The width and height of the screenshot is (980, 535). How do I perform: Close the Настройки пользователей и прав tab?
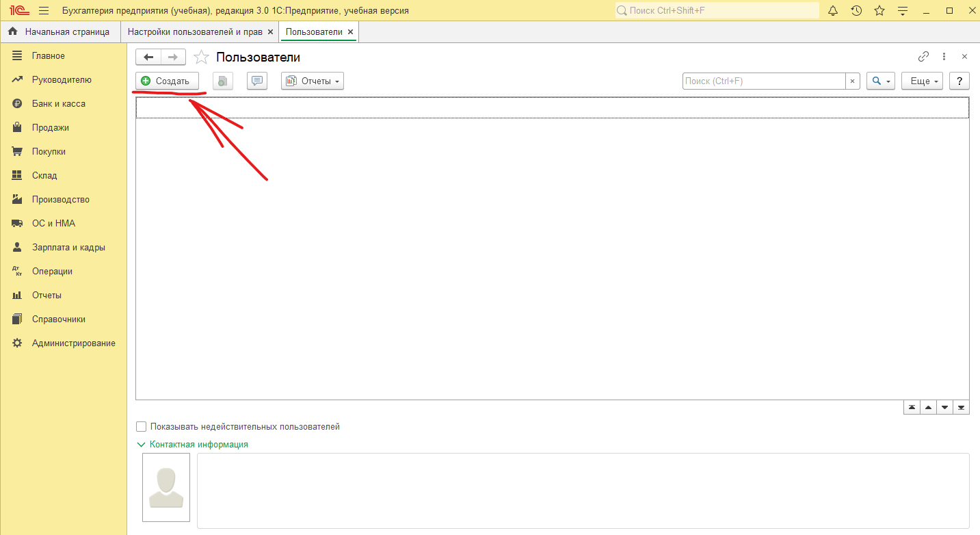point(271,32)
